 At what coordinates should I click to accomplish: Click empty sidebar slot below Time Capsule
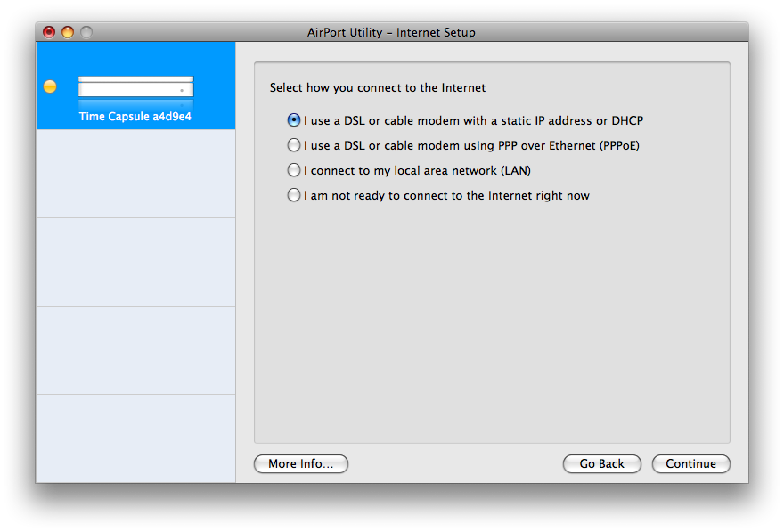click(135, 174)
